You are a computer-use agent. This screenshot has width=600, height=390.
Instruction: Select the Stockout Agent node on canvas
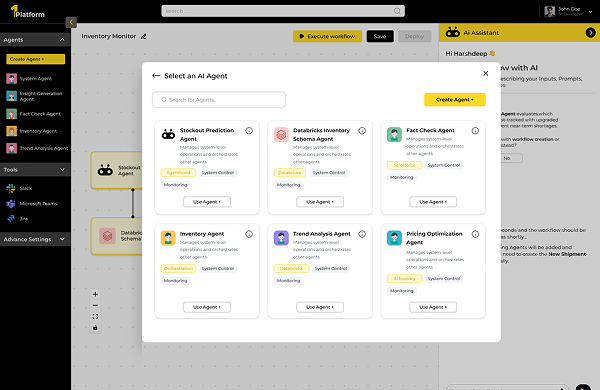(x=116, y=170)
